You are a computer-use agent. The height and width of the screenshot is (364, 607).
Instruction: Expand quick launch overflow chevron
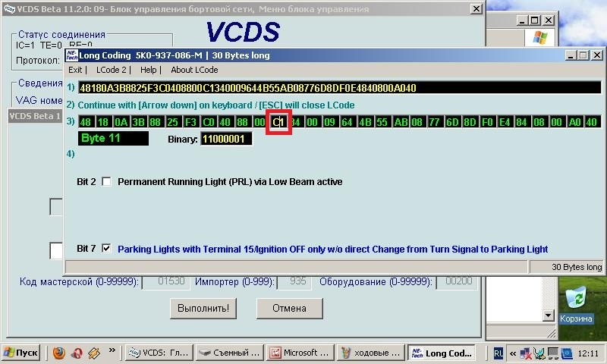point(112,350)
